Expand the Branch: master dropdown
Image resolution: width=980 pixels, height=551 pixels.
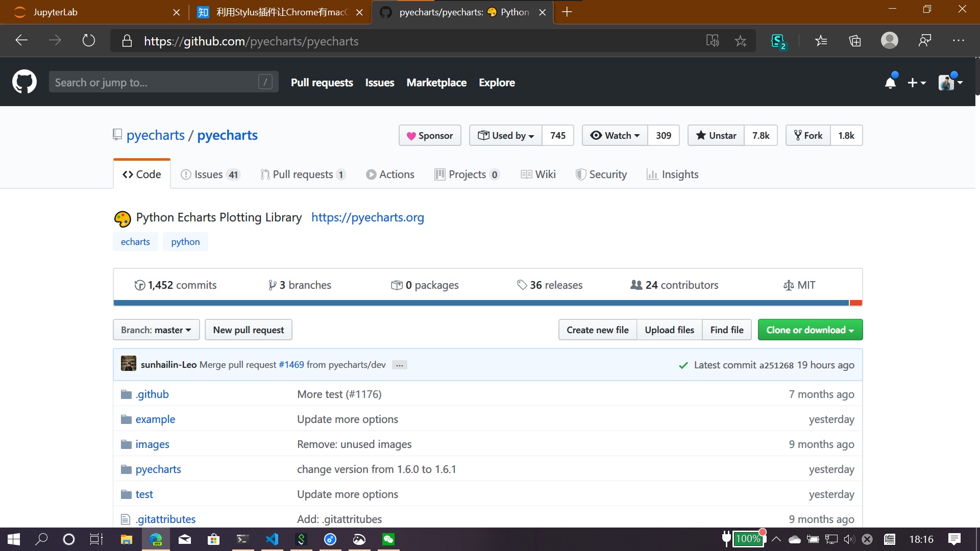pyautogui.click(x=156, y=330)
